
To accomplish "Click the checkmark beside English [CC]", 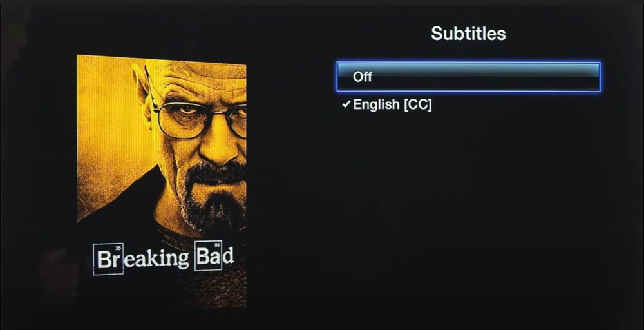I will tap(346, 104).
